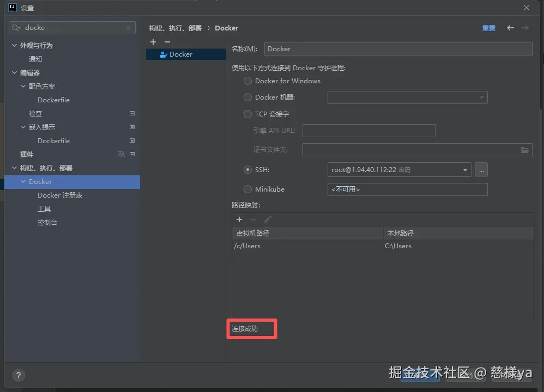Close the 设置 dialog window

click(527, 8)
